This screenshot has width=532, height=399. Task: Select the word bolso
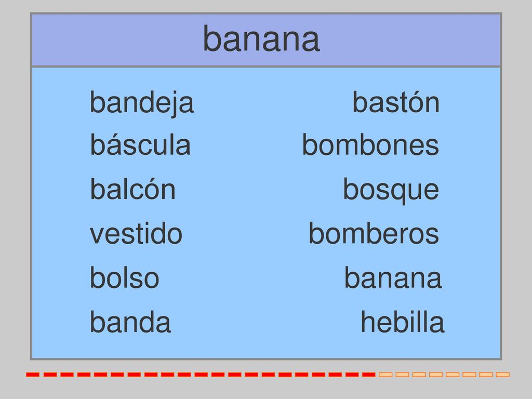click(x=125, y=277)
